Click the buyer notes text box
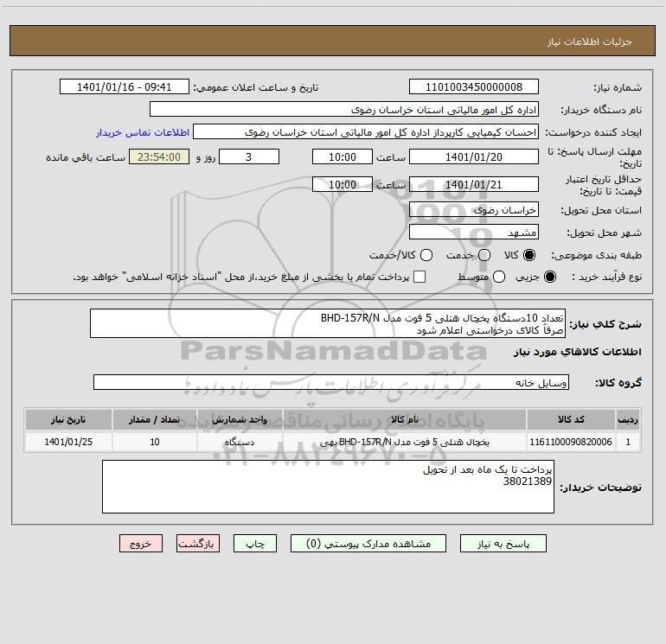This screenshot has height=644, width=666. coord(328,487)
